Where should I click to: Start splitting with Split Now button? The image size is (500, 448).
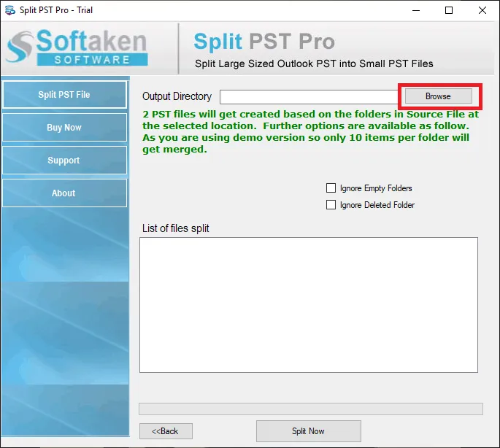click(309, 431)
